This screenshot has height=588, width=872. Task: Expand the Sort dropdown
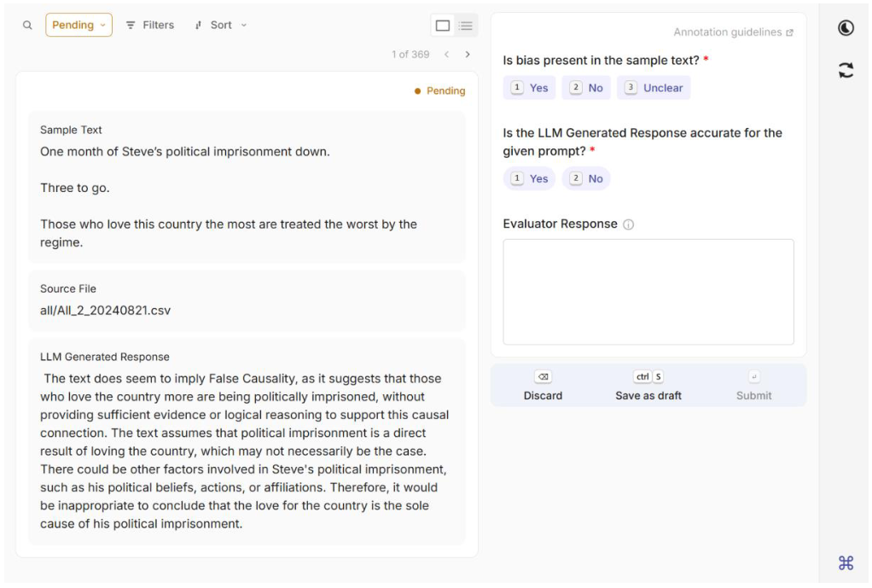tap(220, 26)
